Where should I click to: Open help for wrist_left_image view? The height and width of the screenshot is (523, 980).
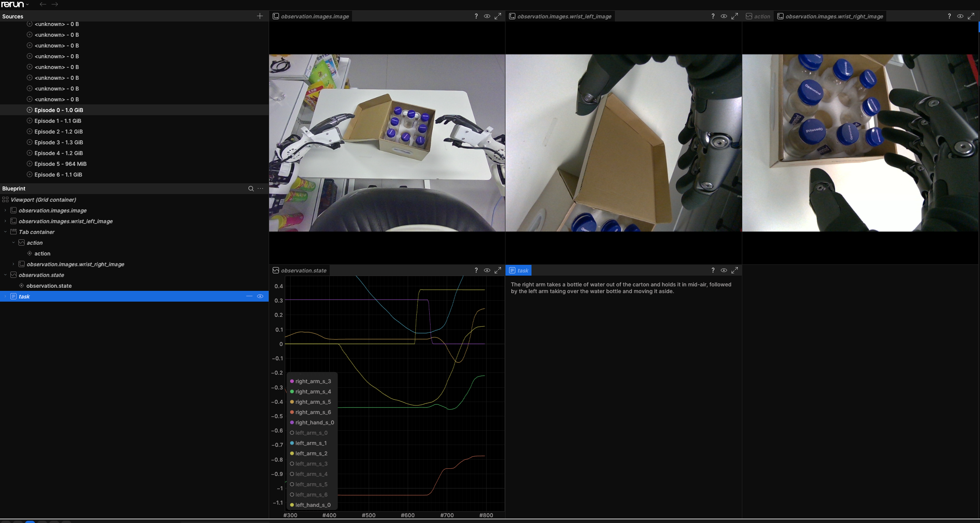click(713, 16)
